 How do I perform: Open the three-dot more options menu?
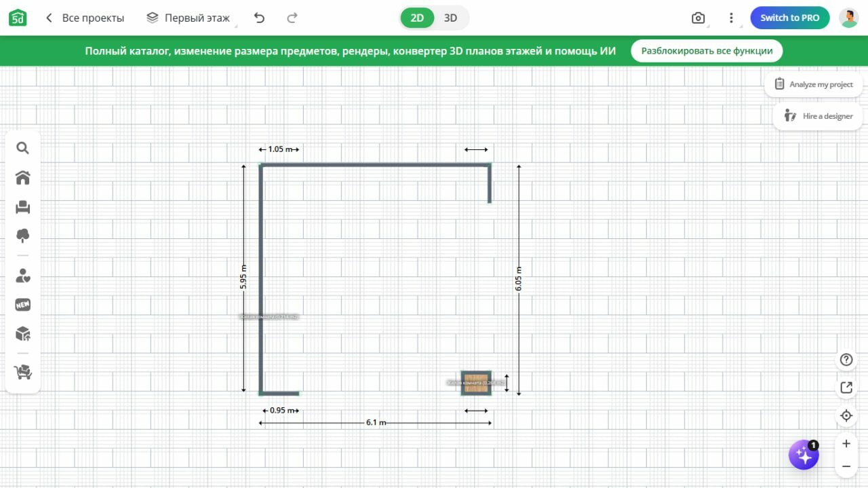[x=731, y=18]
